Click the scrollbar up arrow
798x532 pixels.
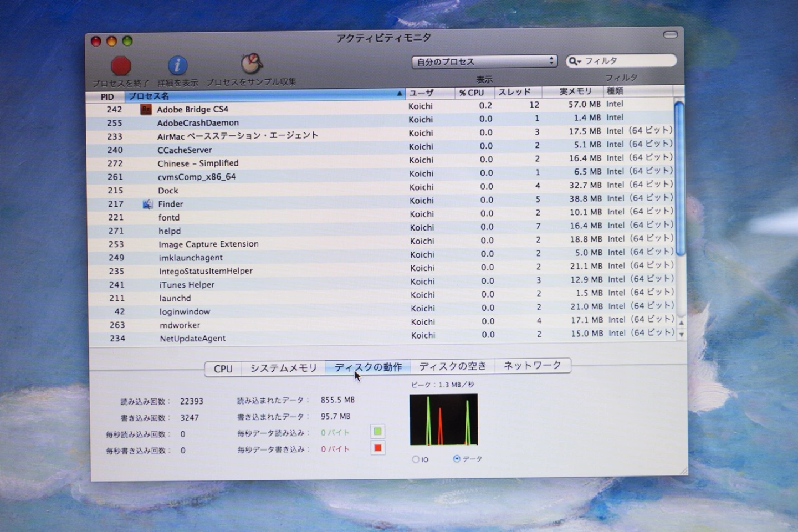tap(682, 322)
